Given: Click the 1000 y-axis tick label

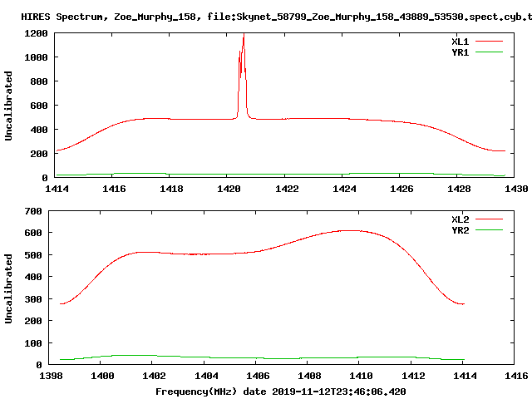Looking at the screenshot, I should click(x=36, y=57).
